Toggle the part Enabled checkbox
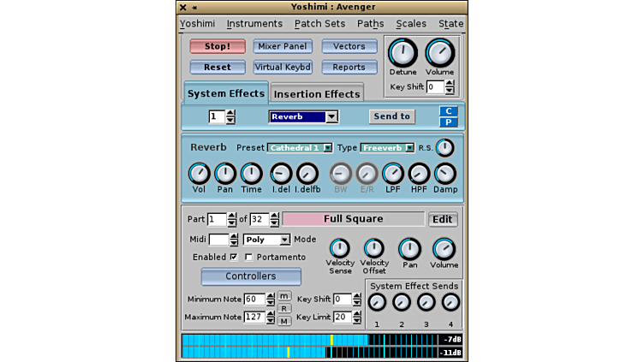This screenshot has height=362, width=644. pos(234,257)
